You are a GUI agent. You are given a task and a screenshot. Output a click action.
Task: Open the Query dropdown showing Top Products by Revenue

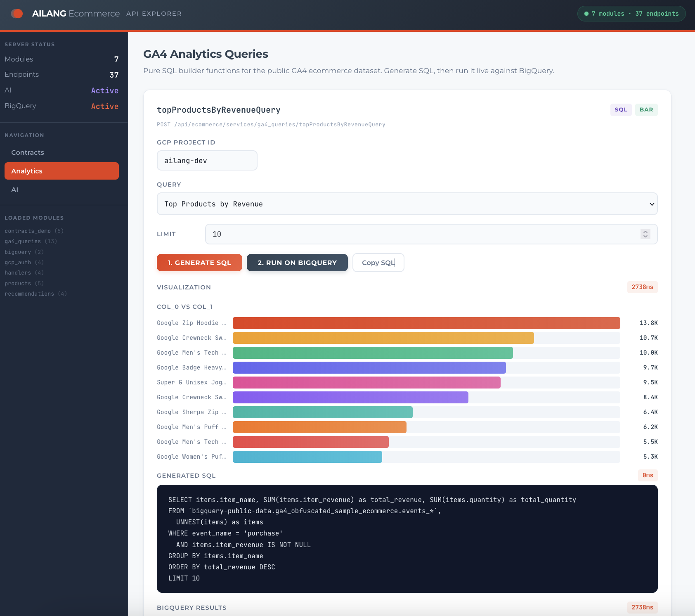coord(407,204)
